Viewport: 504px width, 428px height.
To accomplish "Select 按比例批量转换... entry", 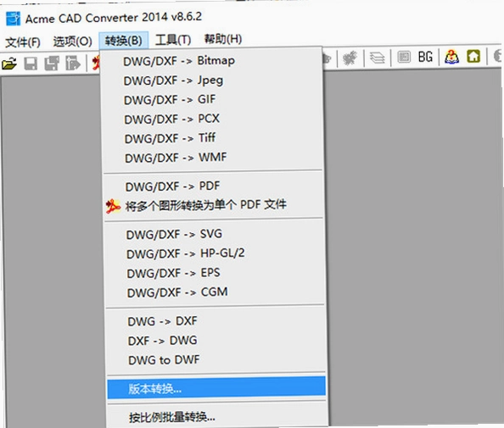I will point(217,417).
